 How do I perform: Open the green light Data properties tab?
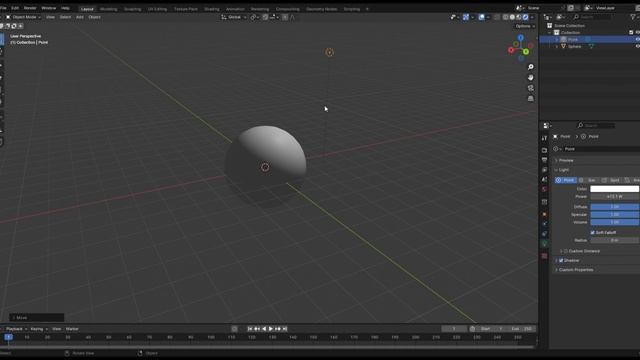point(544,244)
